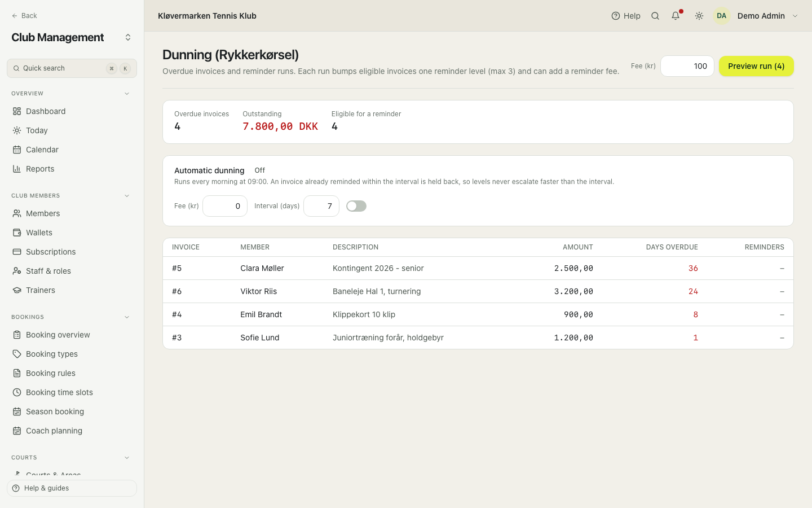Focus the Interval (days) input

pos(321,206)
